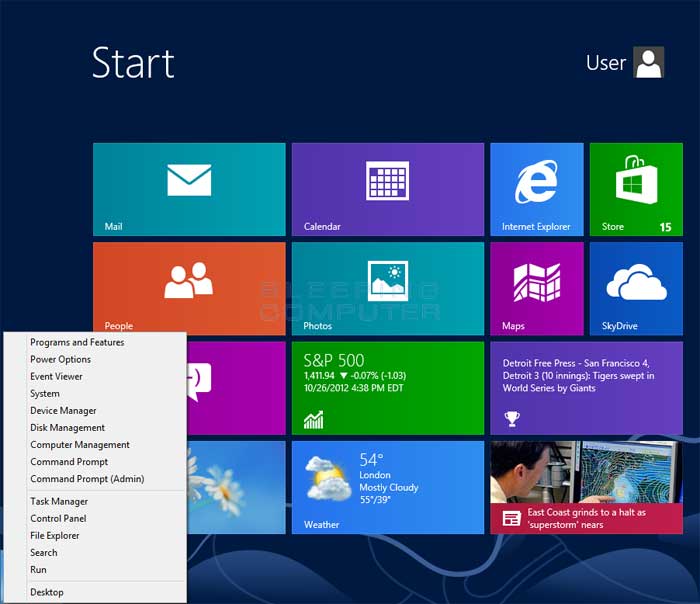Click the '10/26/2012 4:38 PM EDT' timestamp
The height and width of the screenshot is (604, 700).
(x=354, y=388)
